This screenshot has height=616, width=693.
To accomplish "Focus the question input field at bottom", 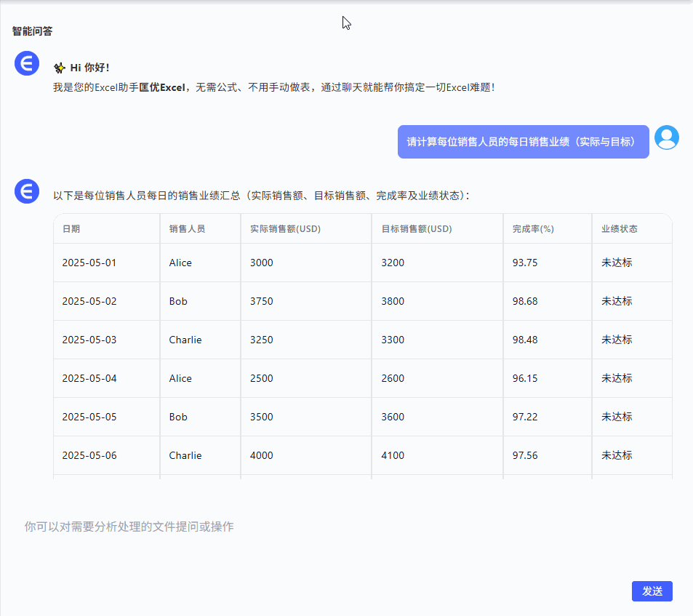I will coord(291,527).
